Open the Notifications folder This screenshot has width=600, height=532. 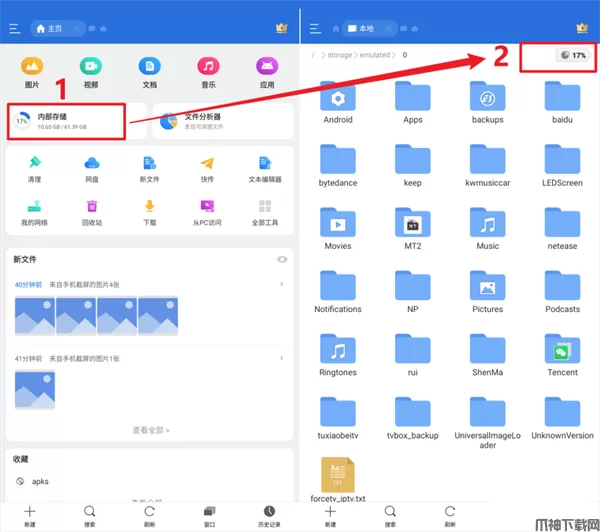338,292
